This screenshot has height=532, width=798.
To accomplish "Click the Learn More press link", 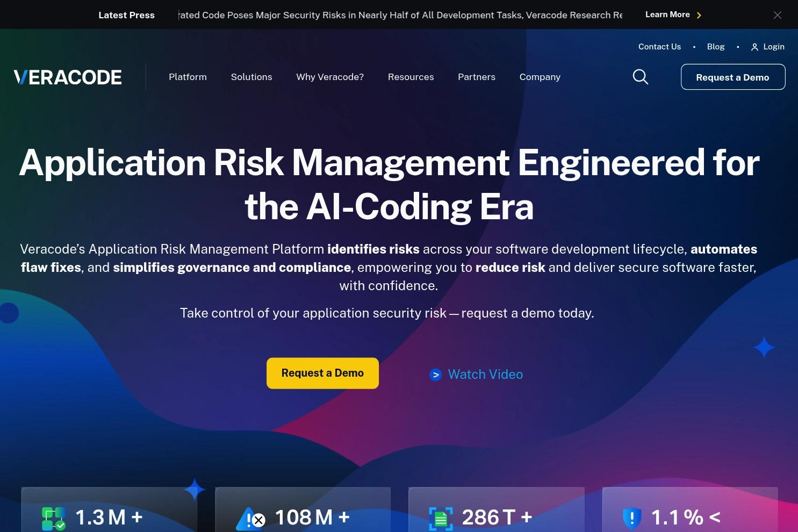I will pyautogui.click(x=667, y=15).
